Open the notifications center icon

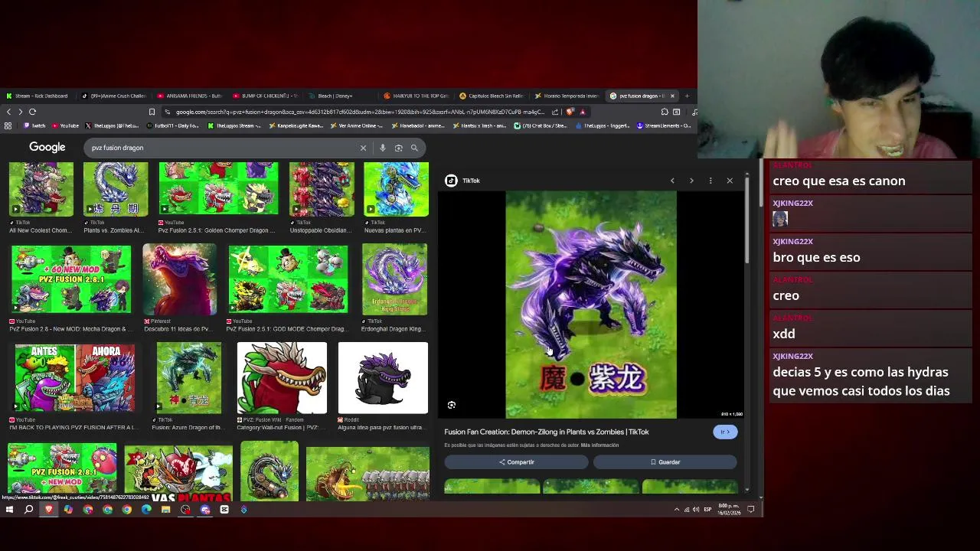click(751, 509)
